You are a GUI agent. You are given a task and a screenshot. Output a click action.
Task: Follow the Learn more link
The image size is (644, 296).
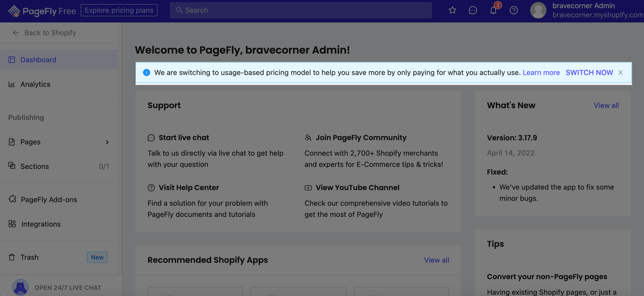point(541,72)
